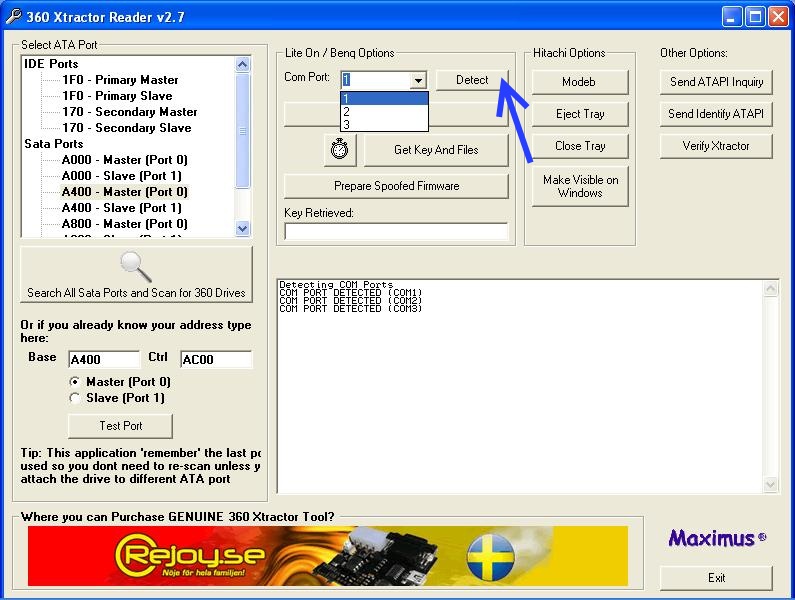Image resolution: width=795 pixels, height=600 pixels.
Task: Click log output scroll up arrow
Action: pos(770,289)
